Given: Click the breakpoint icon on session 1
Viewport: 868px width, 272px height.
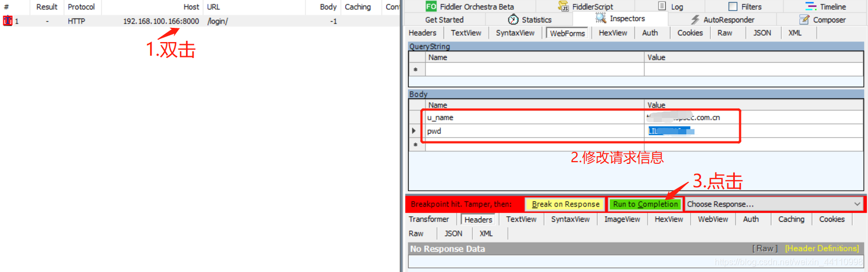Looking at the screenshot, I should click(x=8, y=21).
